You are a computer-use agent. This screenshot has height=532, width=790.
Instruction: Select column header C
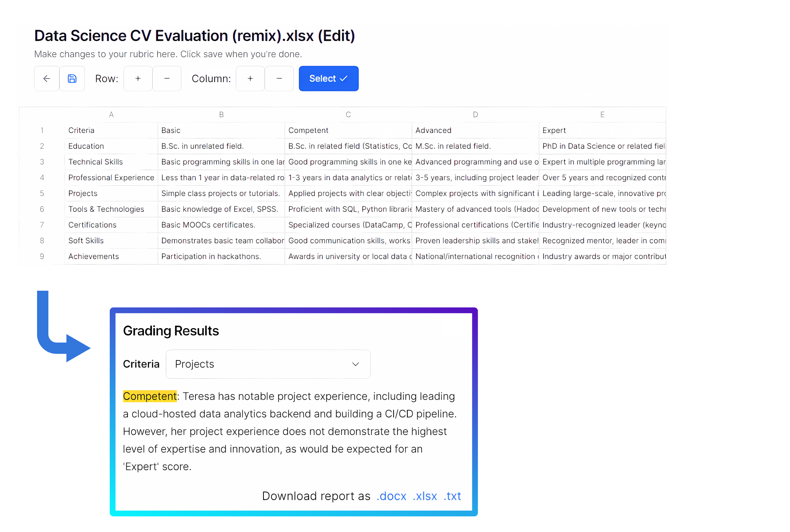click(348, 115)
